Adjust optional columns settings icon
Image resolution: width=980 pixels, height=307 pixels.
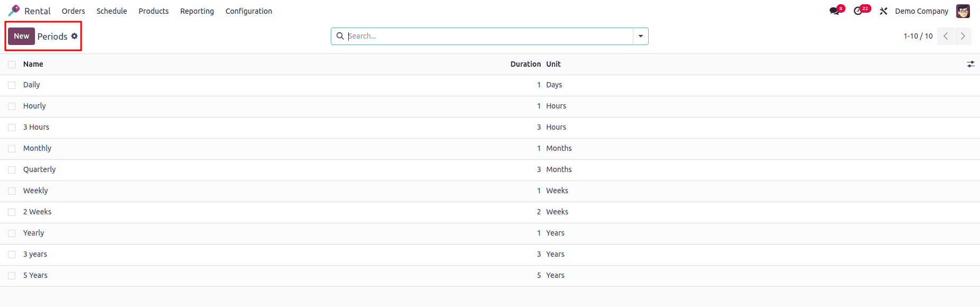click(x=970, y=64)
